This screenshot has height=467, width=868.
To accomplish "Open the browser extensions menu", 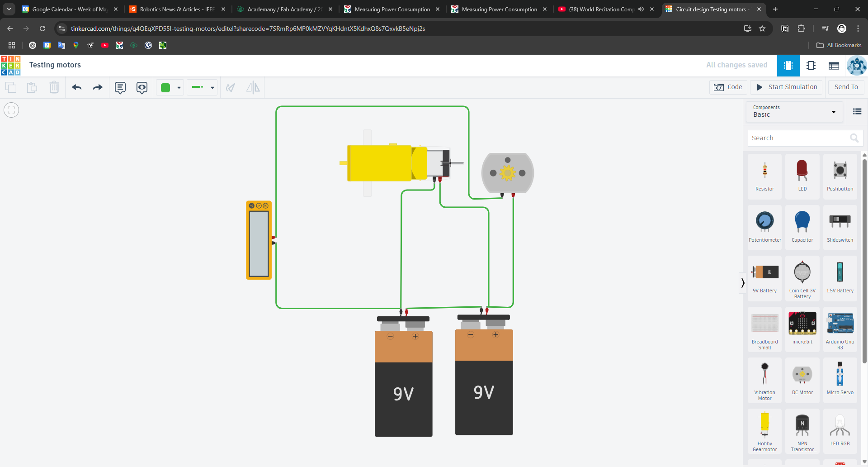I will click(x=802, y=29).
